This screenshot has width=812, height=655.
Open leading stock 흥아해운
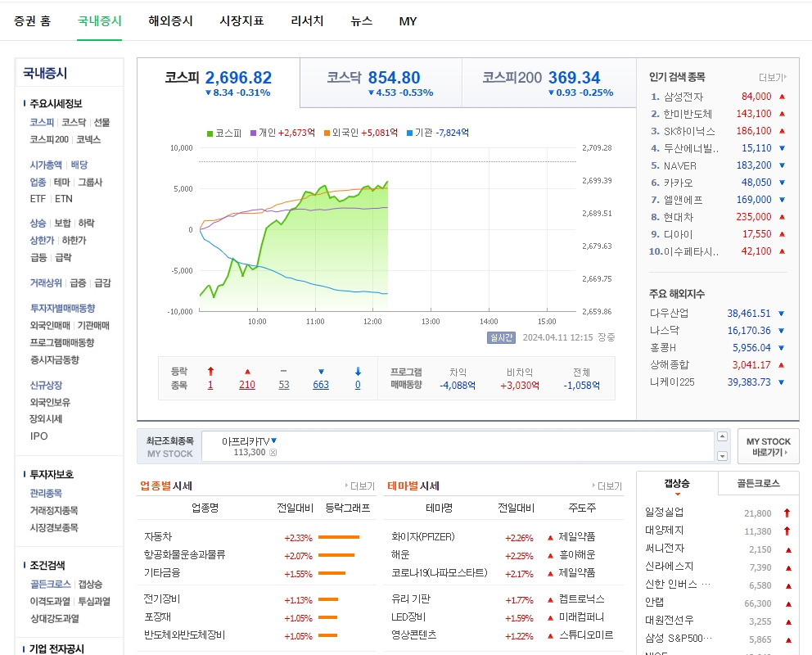click(x=577, y=555)
